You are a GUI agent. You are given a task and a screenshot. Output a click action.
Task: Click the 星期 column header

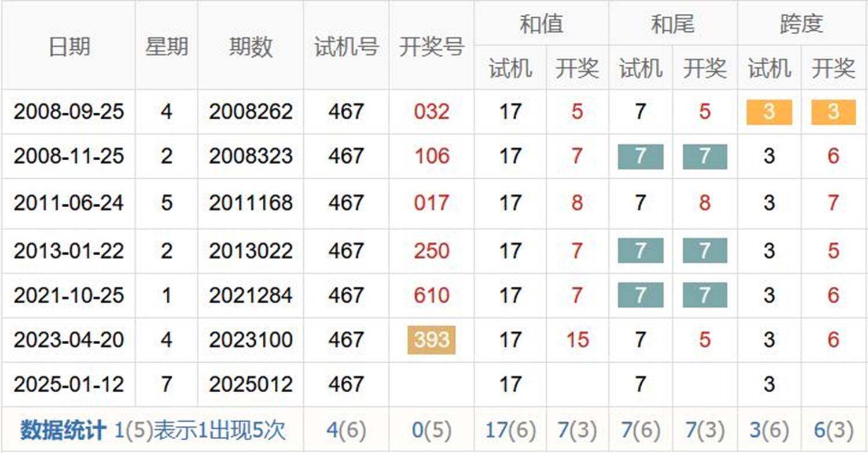pyautogui.click(x=166, y=46)
